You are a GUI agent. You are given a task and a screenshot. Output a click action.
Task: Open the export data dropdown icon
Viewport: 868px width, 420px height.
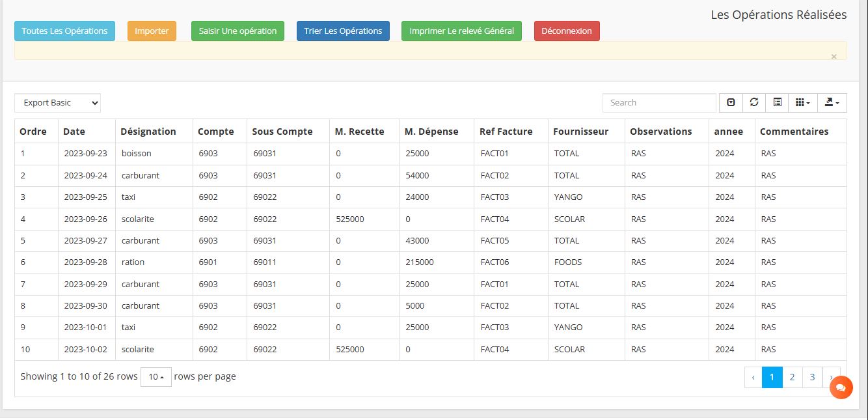click(x=832, y=102)
